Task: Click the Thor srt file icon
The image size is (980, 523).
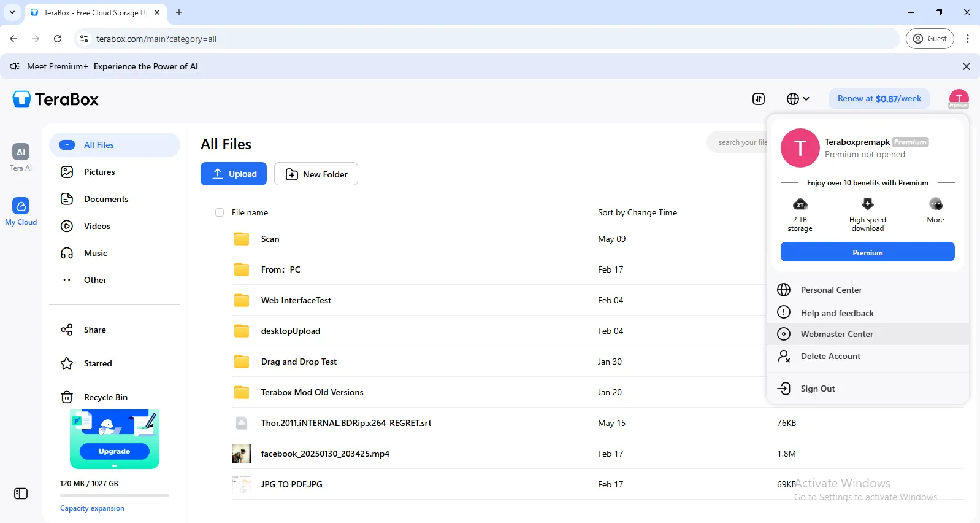Action: coord(242,423)
